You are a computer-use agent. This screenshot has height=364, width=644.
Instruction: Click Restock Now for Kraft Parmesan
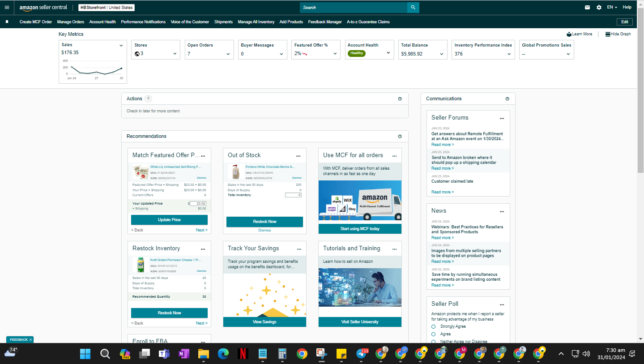point(169,313)
